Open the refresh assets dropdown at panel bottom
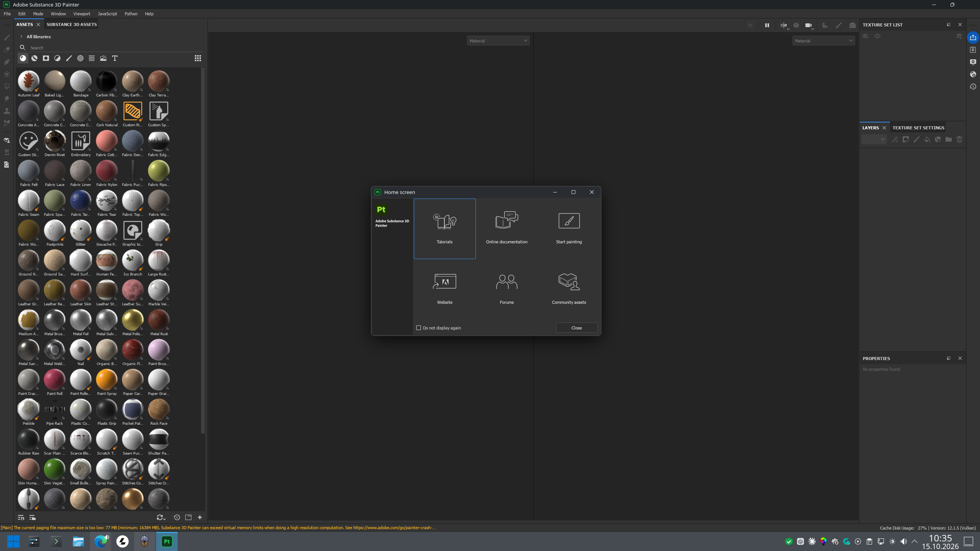This screenshot has width=980, height=551. click(161, 518)
